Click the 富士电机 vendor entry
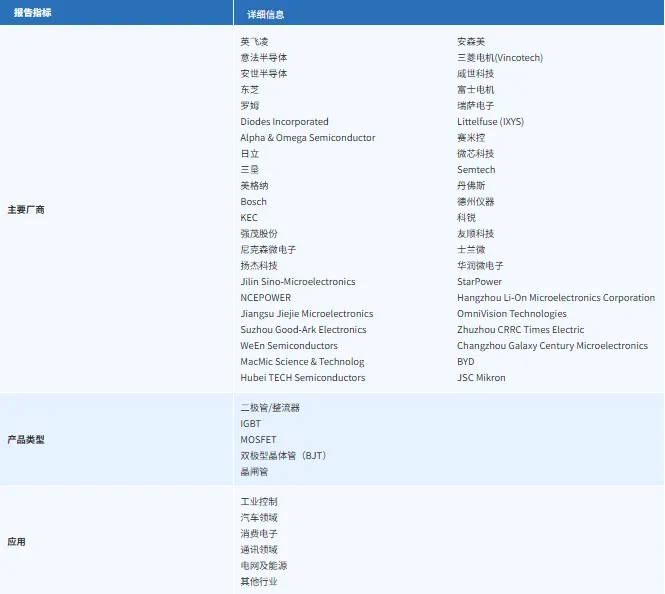665x594 pixels. tap(476, 90)
